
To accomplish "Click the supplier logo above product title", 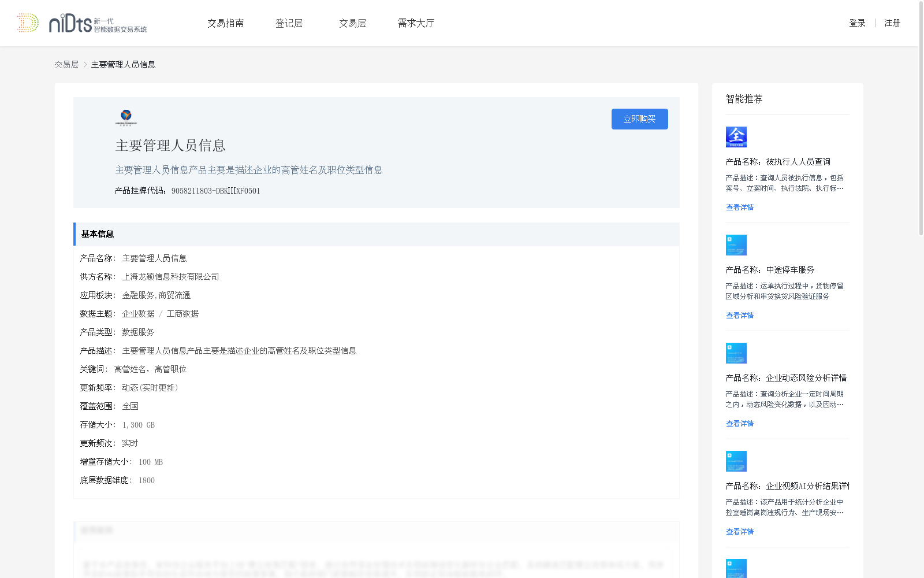I will pos(126,117).
